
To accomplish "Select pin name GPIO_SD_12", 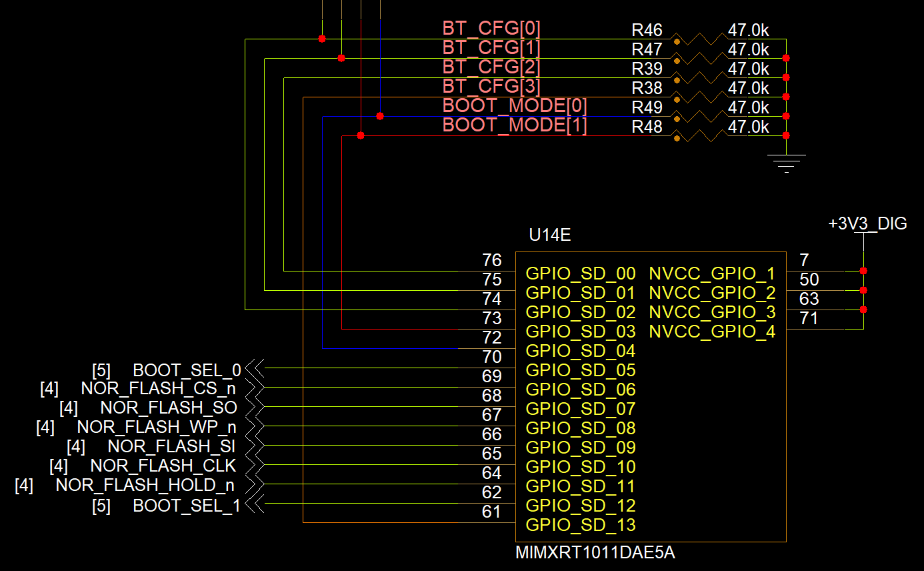I will point(581,506).
